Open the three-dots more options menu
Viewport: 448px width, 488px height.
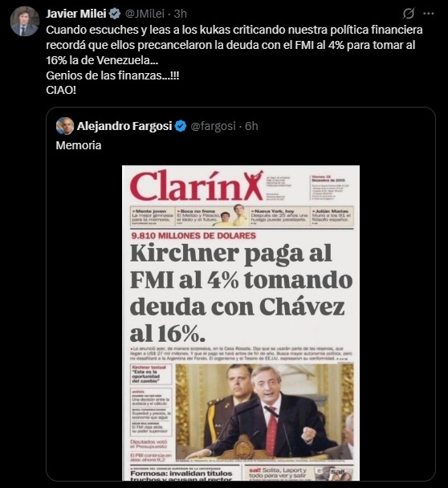point(429,14)
